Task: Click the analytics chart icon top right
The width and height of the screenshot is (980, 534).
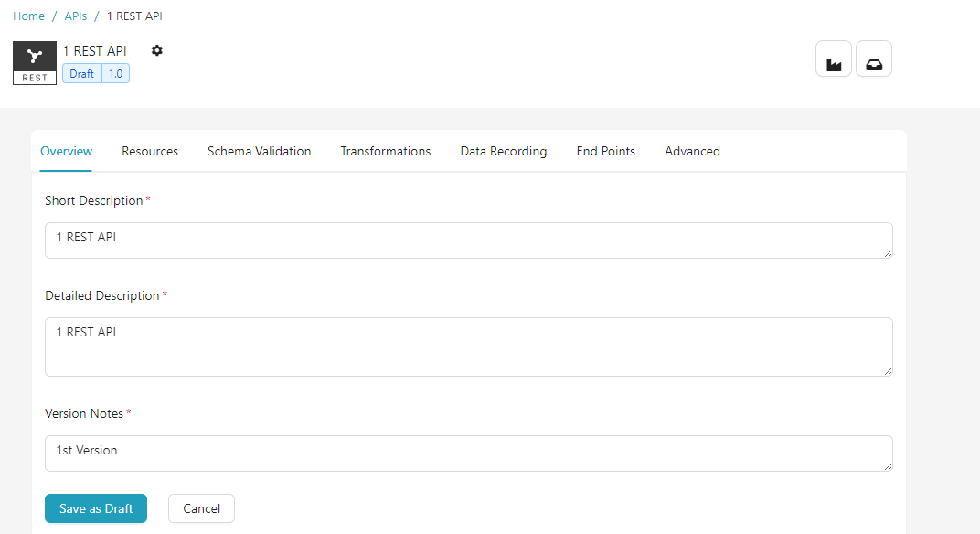Action: click(x=833, y=59)
